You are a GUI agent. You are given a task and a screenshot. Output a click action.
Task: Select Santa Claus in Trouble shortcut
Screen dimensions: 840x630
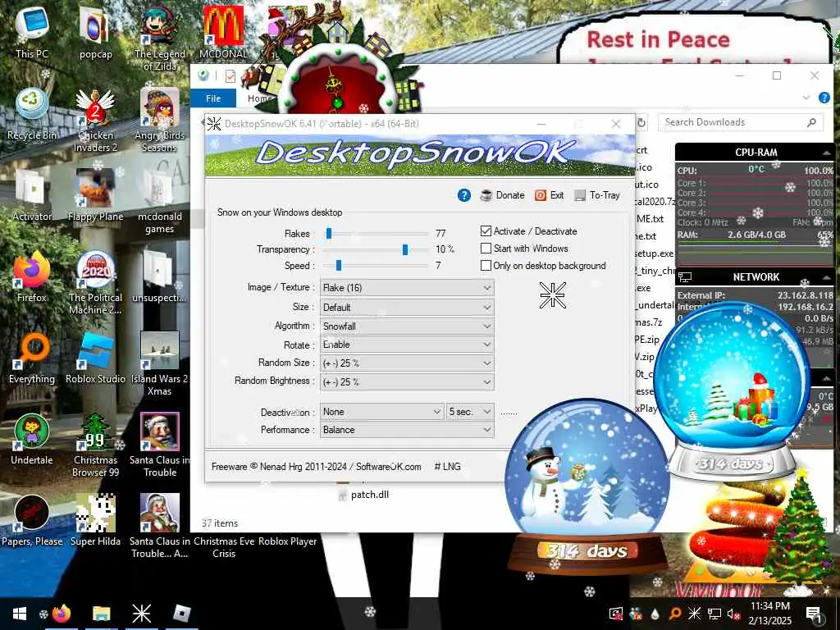coord(160,445)
